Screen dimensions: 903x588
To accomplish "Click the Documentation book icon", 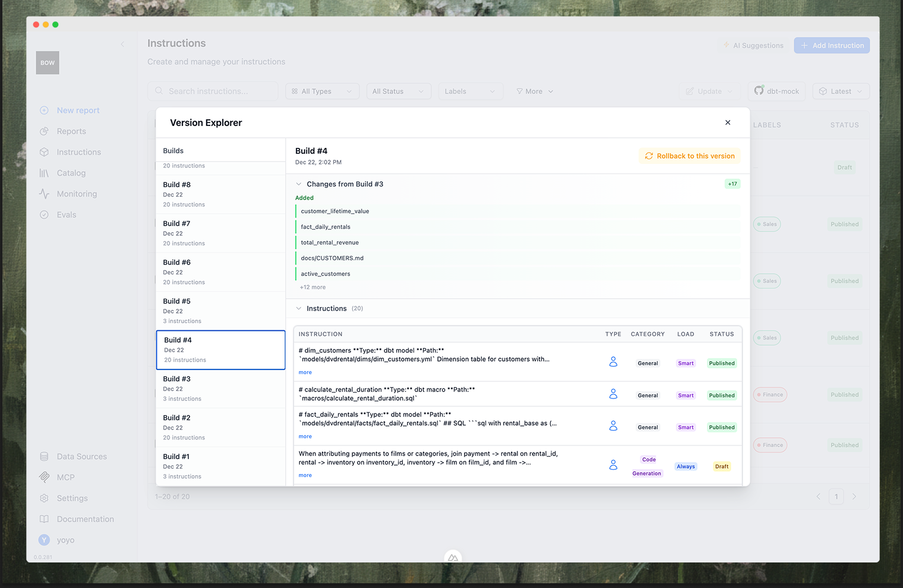I will pos(45,519).
